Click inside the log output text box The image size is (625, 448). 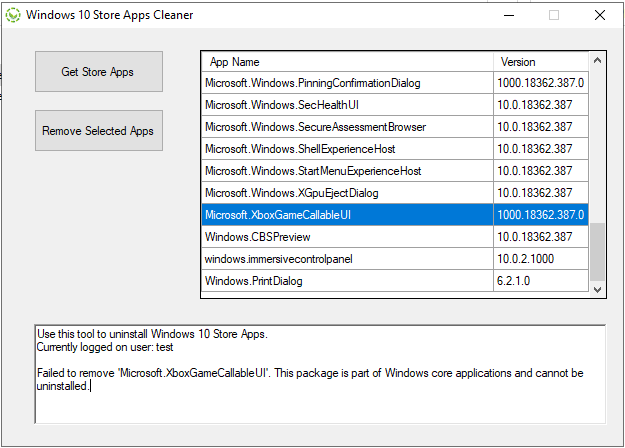[x=320, y=374]
